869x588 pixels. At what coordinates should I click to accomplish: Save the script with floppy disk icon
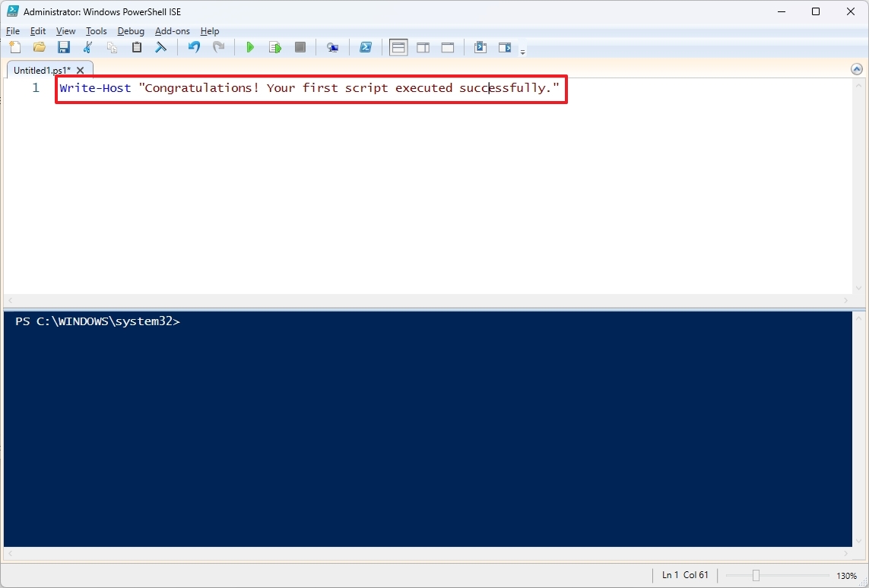coord(64,48)
